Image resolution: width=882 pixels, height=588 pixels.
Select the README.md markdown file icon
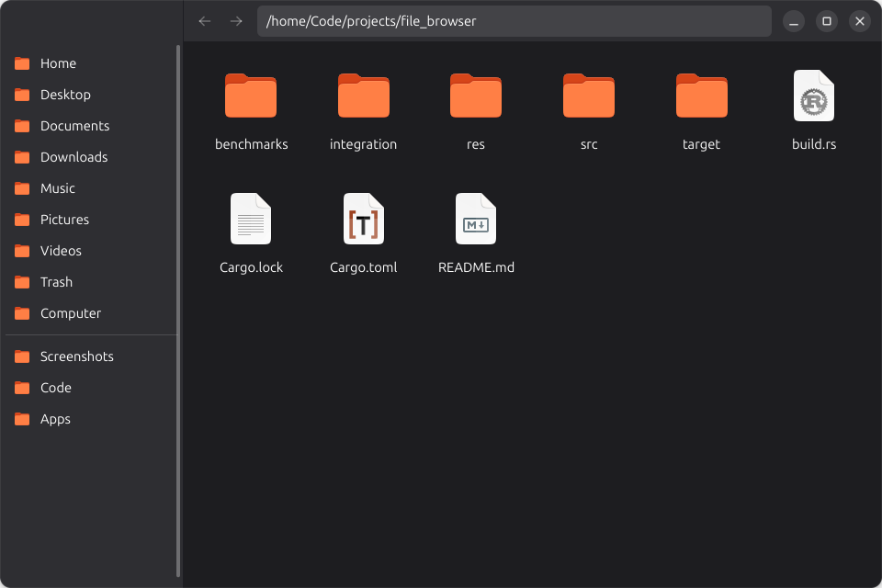coord(476,219)
